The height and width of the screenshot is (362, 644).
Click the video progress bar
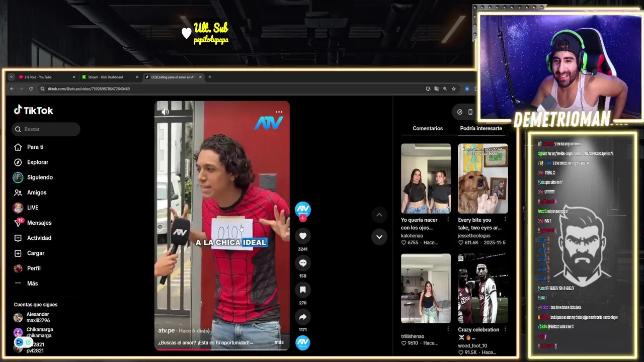[222, 349]
